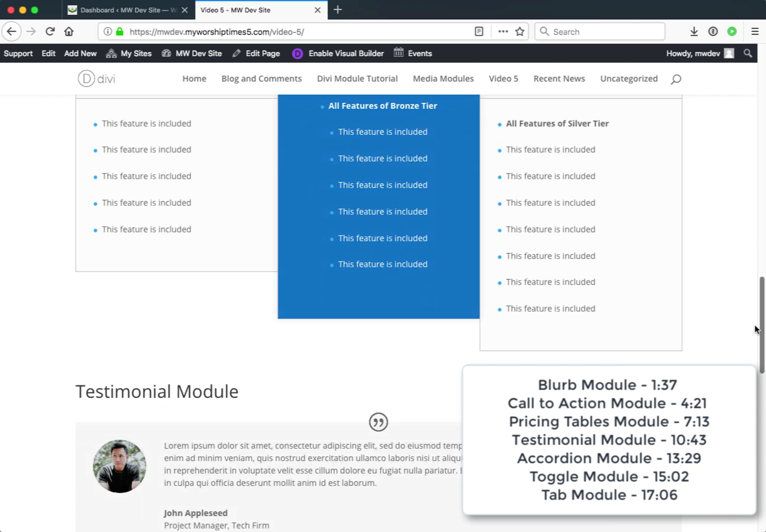
Task: Open the downloads arrow icon
Action: pyautogui.click(x=694, y=32)
